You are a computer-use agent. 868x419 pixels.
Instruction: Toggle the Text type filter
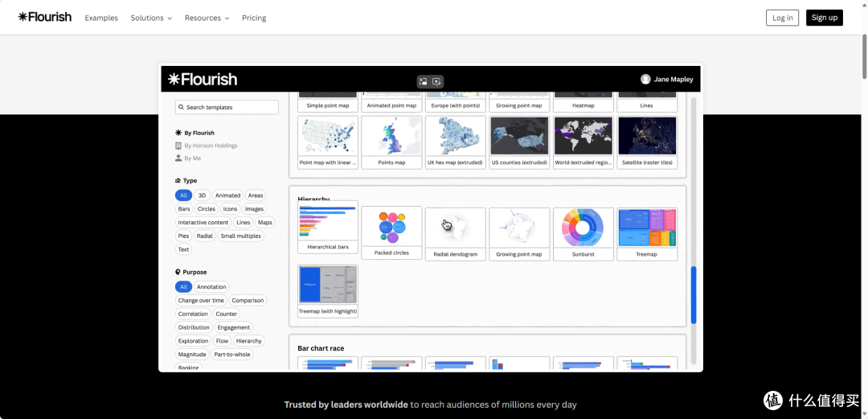tap(183, 249)
